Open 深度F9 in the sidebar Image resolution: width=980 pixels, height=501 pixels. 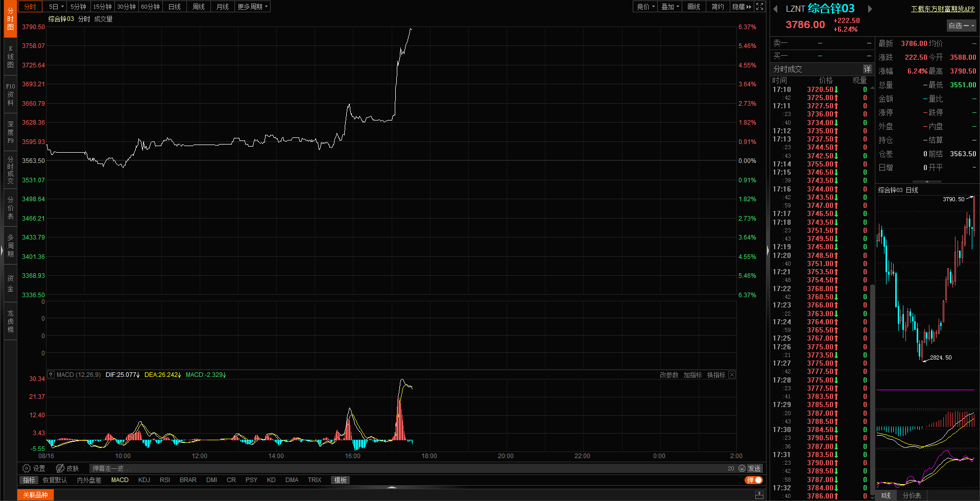10,132
